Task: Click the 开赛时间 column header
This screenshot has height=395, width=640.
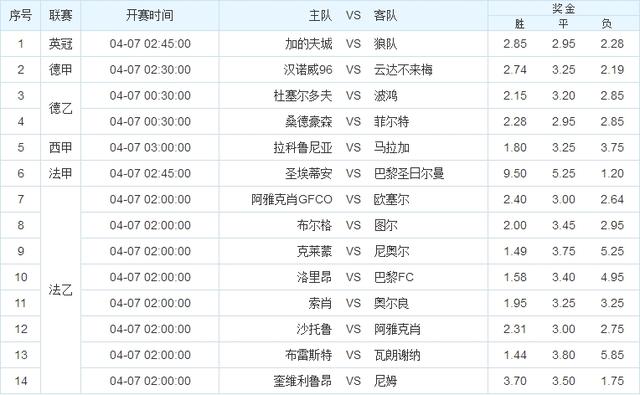Action: click(150, 16)
